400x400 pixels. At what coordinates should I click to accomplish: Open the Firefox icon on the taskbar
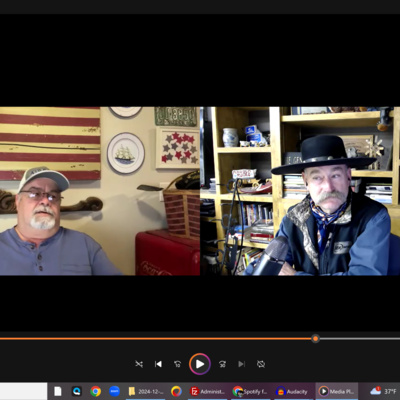[x=176, y=391]
